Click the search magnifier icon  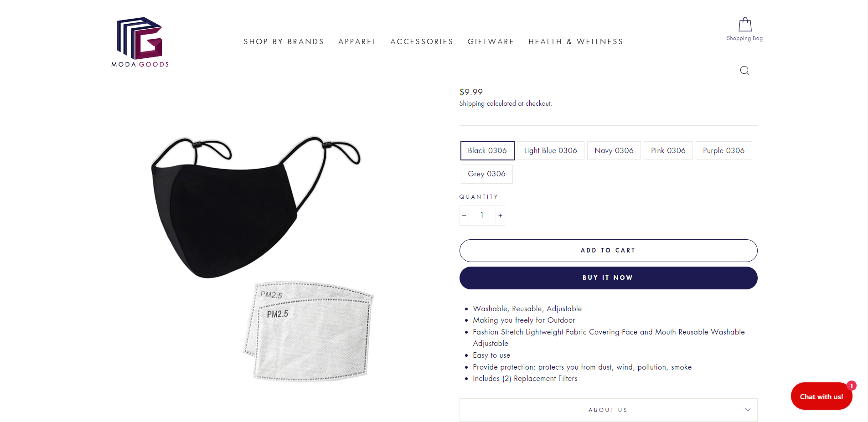coord(744,71)
